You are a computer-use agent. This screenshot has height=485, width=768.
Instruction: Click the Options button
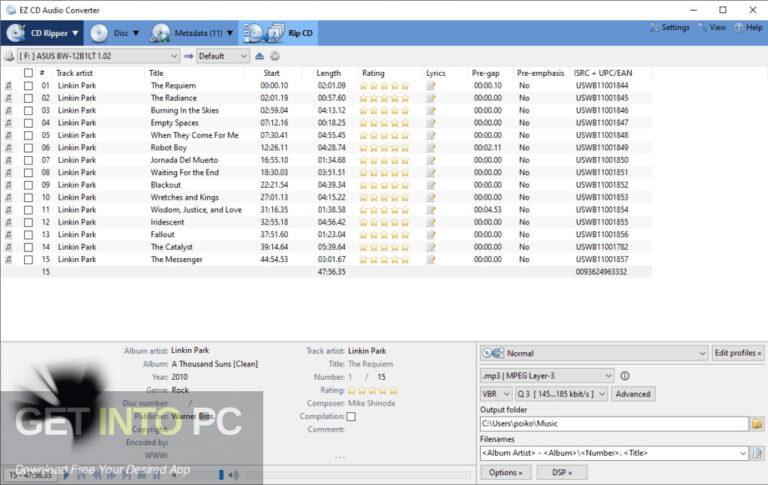coord(505,472)
